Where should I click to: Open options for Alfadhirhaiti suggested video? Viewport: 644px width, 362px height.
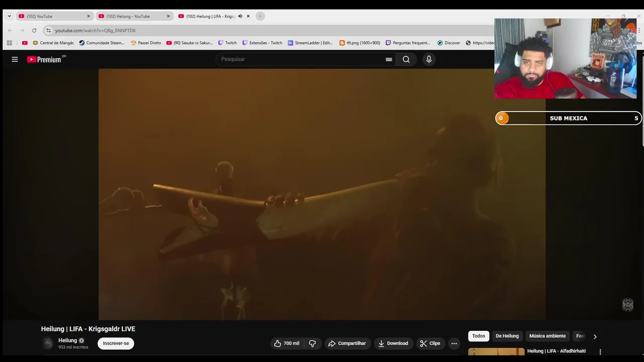(600, 352)
